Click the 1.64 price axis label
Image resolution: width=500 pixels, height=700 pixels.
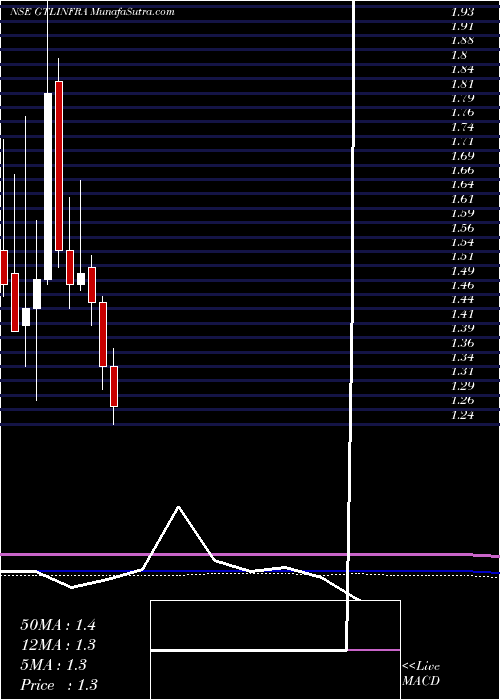click(x=463, y=185)
